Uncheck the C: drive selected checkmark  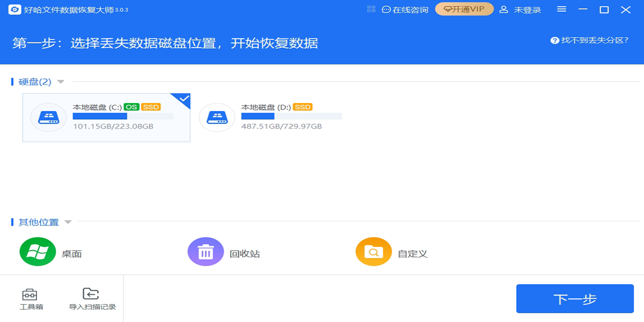[x=182, y=100]
